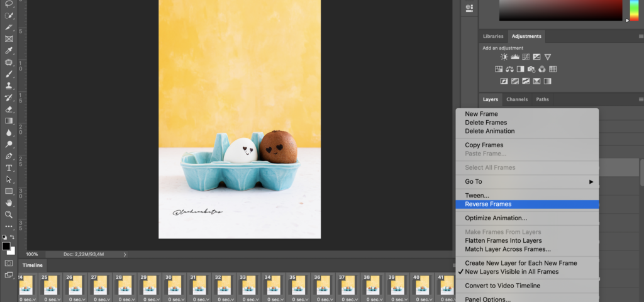Viewport: 644px width, 302px height.
Task: Add a Levels adjustment
Action: pos(514,57)
